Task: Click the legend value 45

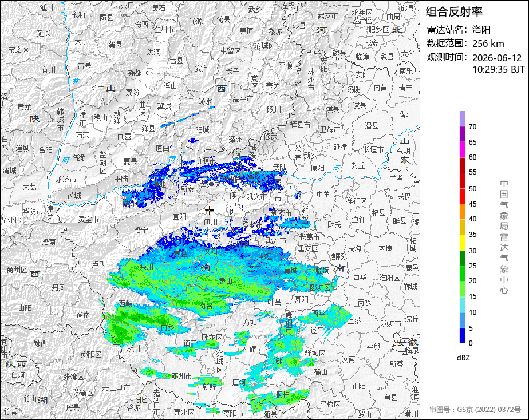Action: (473, 204)
